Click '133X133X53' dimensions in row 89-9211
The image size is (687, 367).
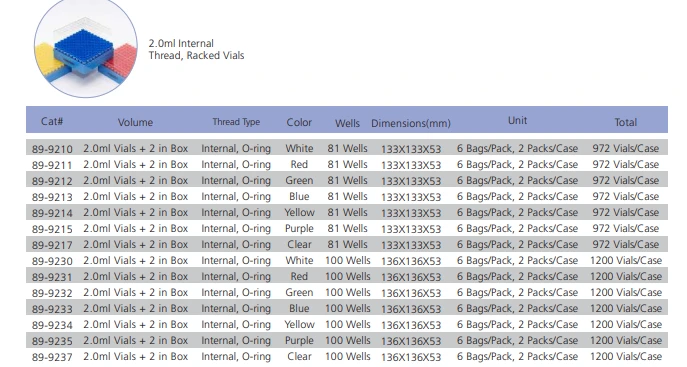(411, 165)
